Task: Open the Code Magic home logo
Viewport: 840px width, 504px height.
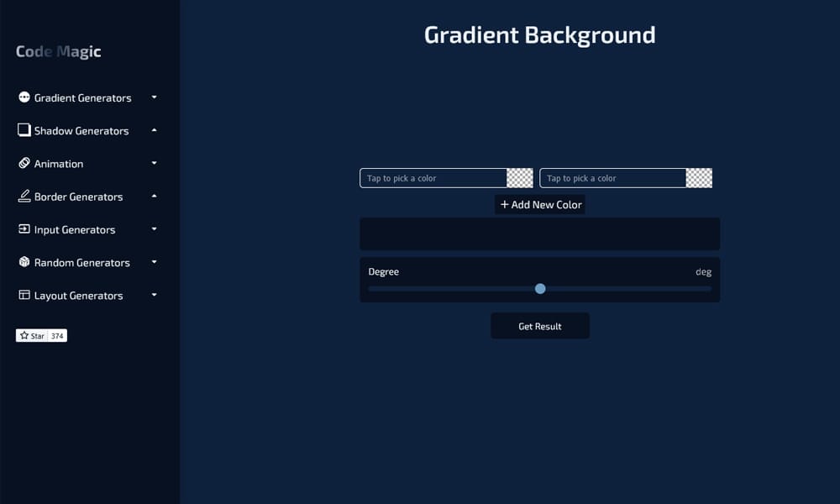Action: (57, 51)
